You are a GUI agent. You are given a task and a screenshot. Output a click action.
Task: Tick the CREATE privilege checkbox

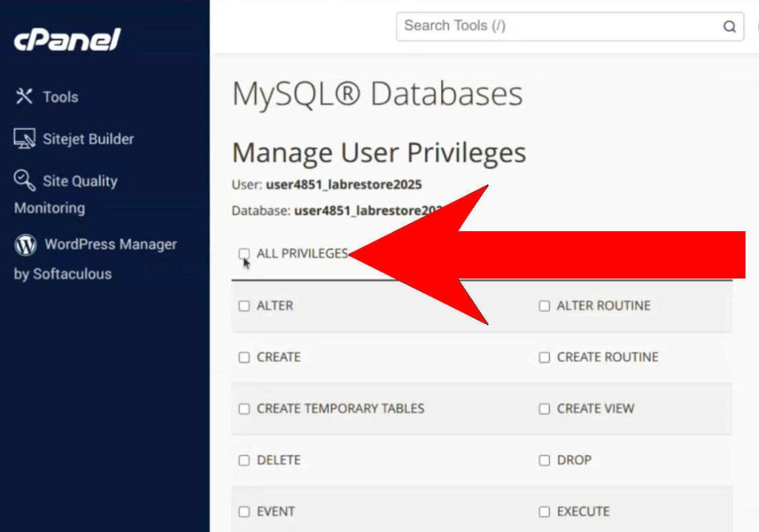[x=244, y=357]
